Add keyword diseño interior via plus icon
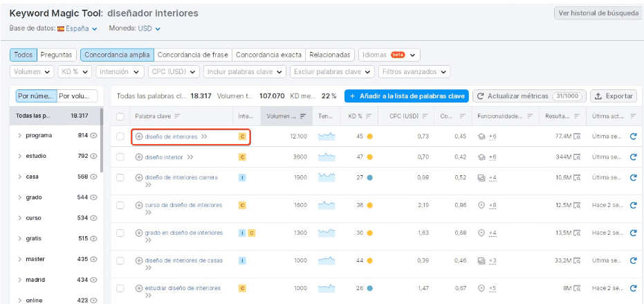 pos(139,157)
